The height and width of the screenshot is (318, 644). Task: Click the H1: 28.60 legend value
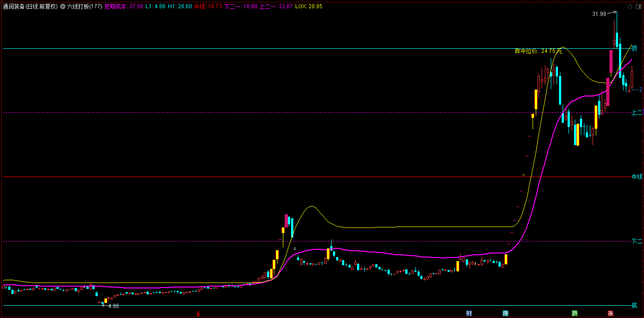[x=180, y=7]
